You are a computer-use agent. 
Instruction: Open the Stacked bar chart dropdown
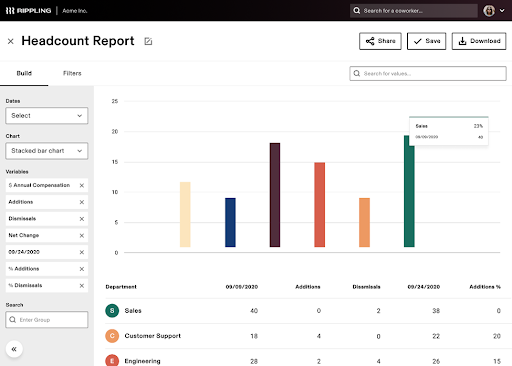(47, 151)
